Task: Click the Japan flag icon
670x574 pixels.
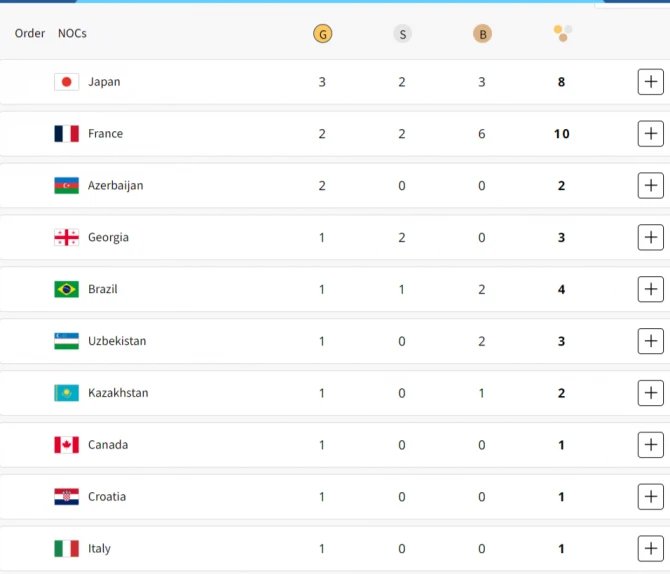Action: (x=66, y=82)
